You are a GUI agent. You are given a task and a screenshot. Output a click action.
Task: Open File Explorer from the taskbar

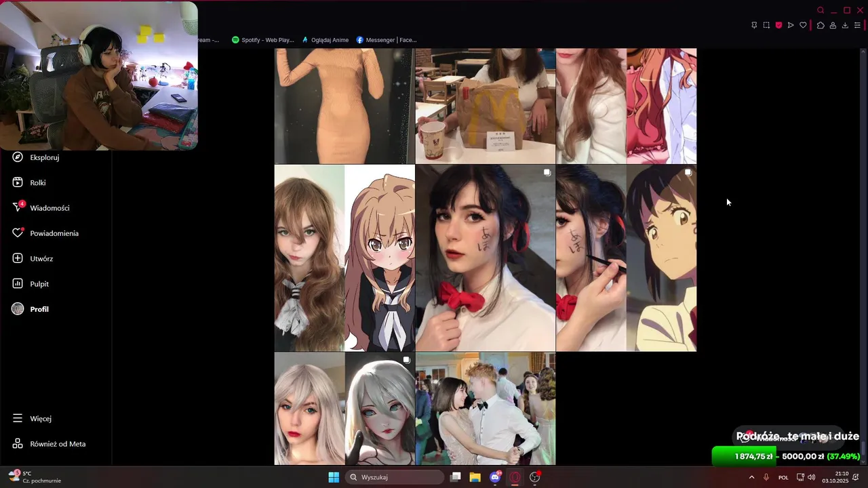pos(475,477)
